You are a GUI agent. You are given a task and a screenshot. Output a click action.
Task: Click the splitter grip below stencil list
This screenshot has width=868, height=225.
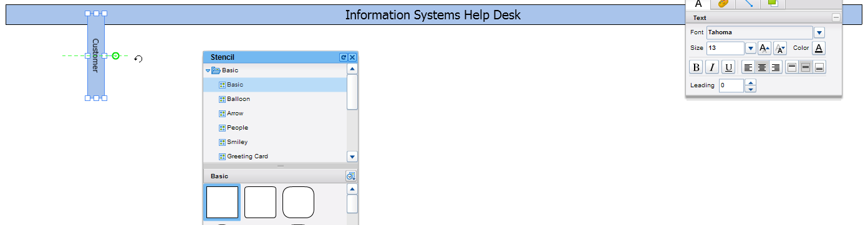pos(281,166)
